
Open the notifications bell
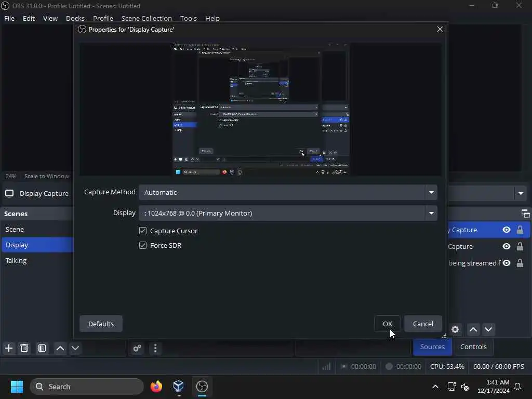click(x=517, y=387)
